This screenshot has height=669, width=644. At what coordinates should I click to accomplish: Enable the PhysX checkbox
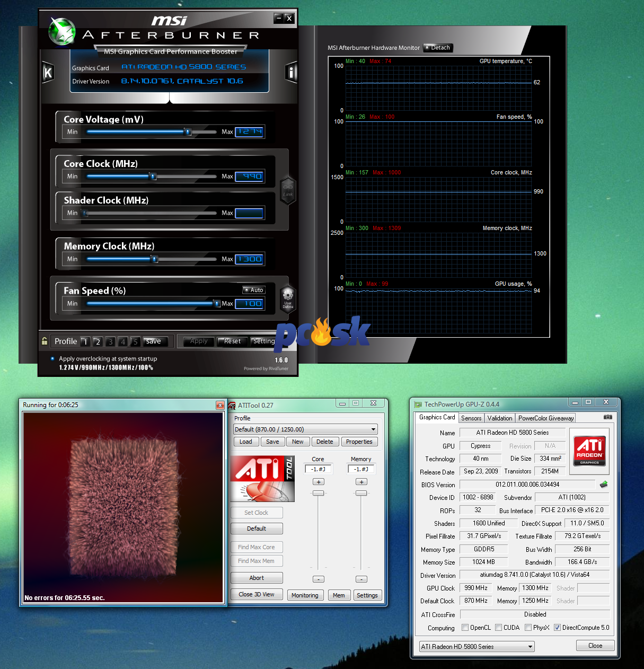click(x=528, y=628)
